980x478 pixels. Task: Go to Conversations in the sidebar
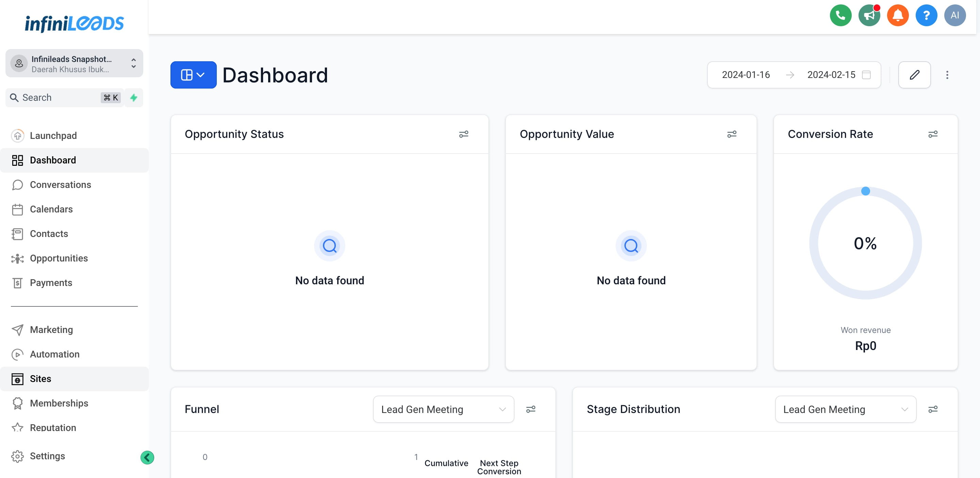click(60, 185)
